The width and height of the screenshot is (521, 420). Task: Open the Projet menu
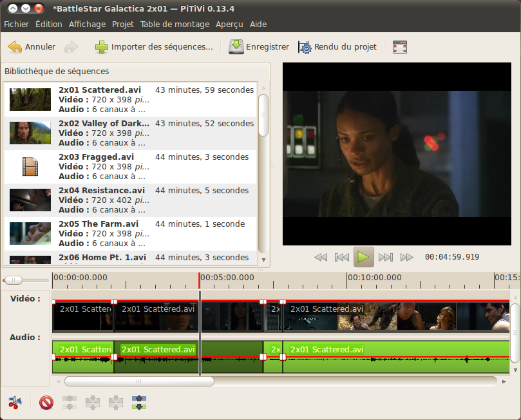coord(123,24)
